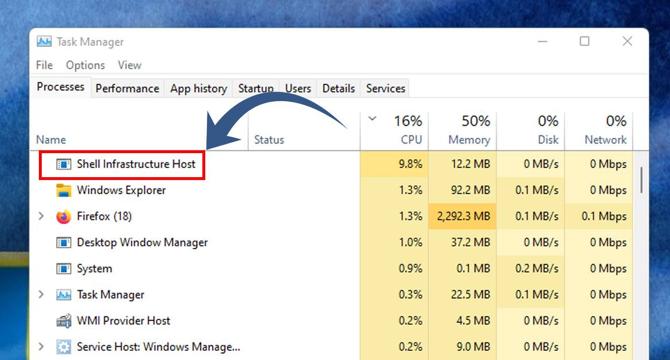The image size is (670, 360).
Task: Open the Startup tab
Action: tap(256, 88)
